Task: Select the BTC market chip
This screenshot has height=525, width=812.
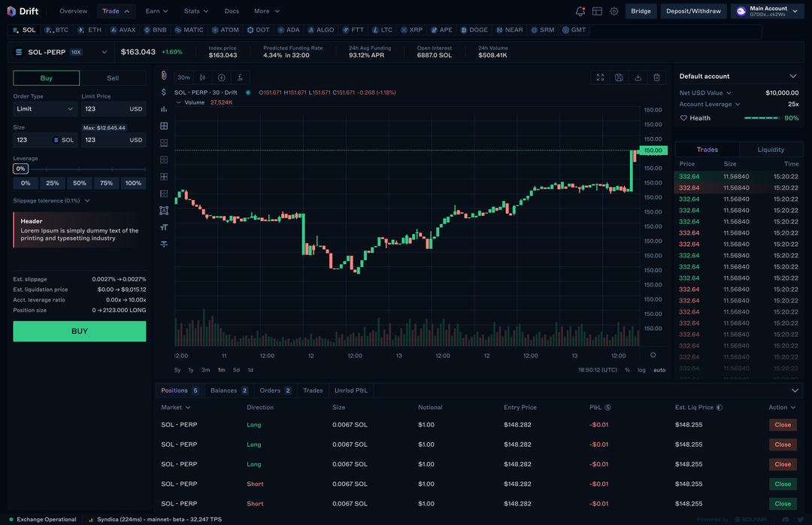Action: 56,30
